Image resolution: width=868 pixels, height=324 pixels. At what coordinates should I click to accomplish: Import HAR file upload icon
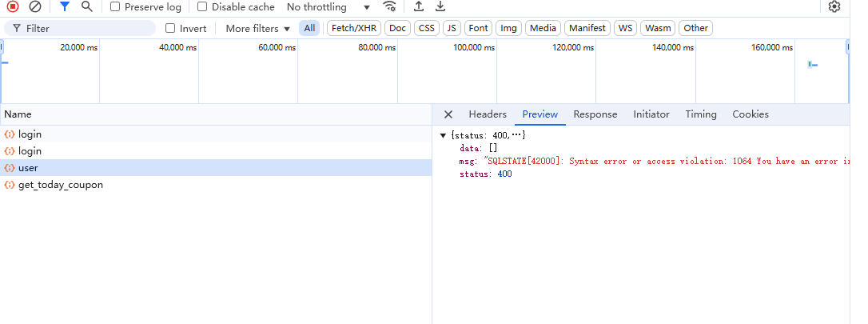tap(418, 6)
